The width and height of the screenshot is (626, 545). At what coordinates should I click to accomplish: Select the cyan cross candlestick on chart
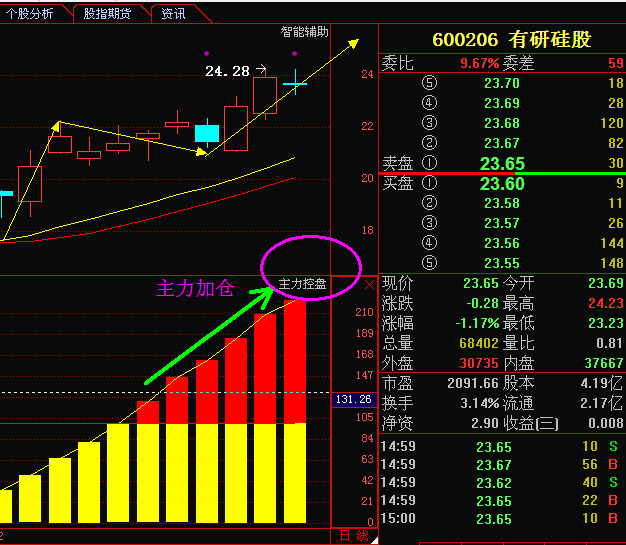point(295,84)
